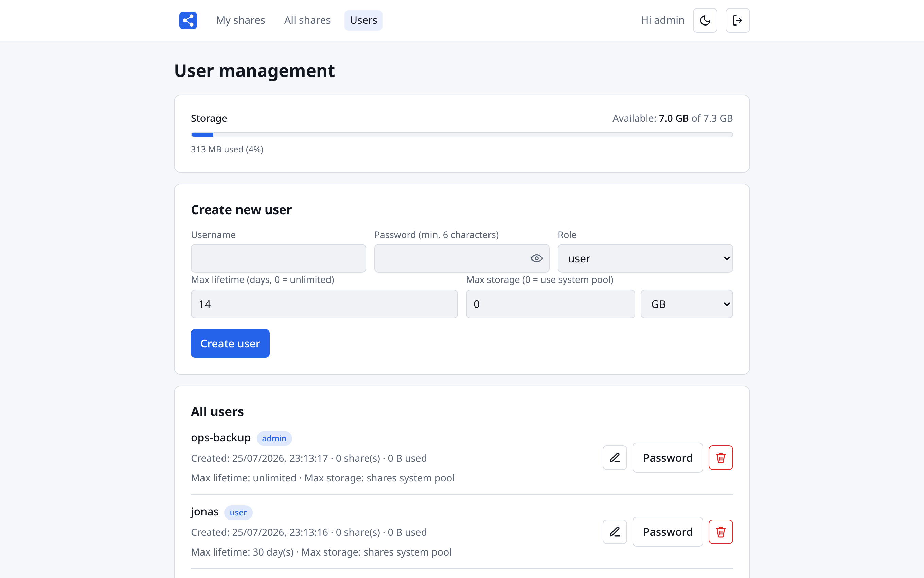Image resolution: width=924 pixels, height=578 pixels.
Task: Focus the Username input field
Action: (278, 258)
